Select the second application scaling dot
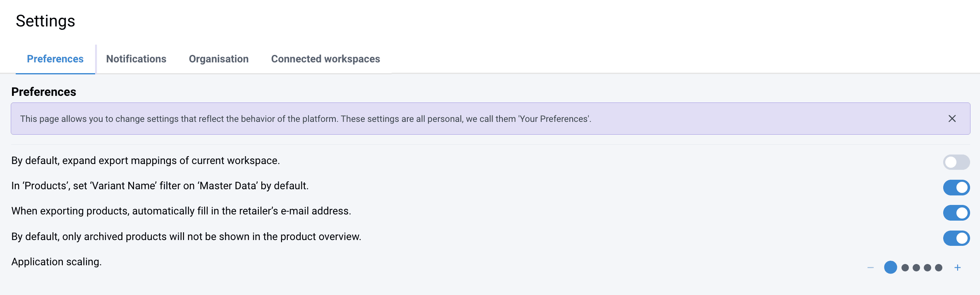Screen dimensions: 980x295 pos(905,268)
